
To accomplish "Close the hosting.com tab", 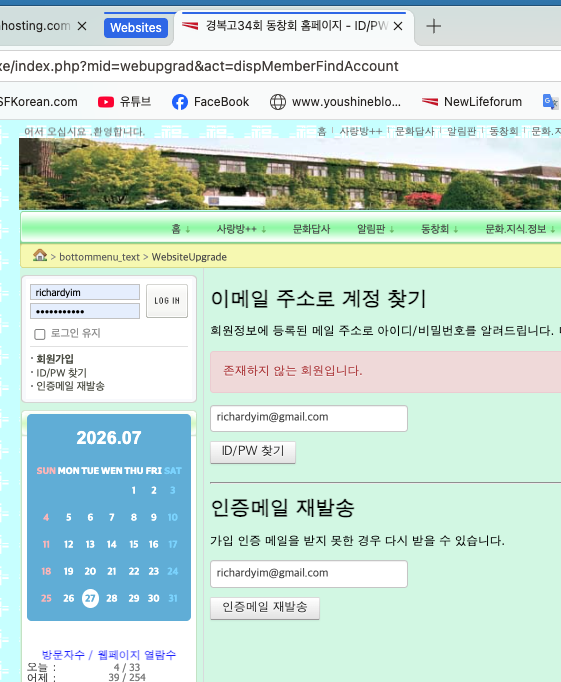I will point(82,26).
